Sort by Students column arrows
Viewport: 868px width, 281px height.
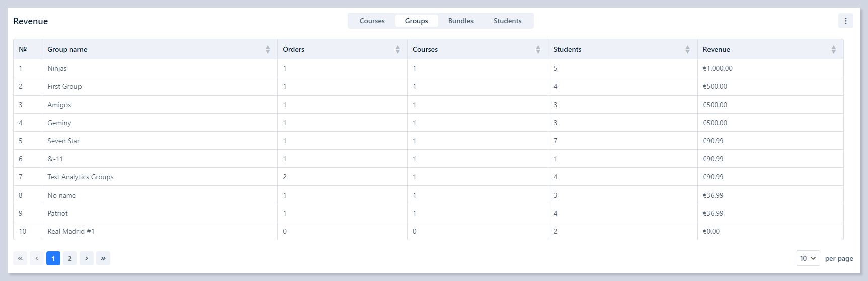coord(687,49)
